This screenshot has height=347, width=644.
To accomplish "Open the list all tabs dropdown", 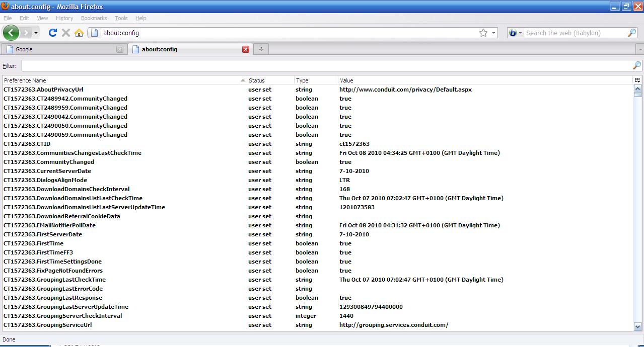I will 640,49.
